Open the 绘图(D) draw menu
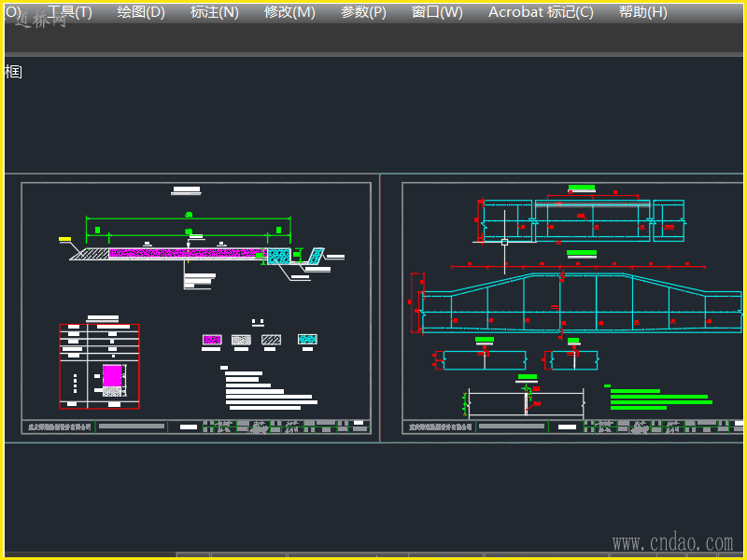 point(141,12)
